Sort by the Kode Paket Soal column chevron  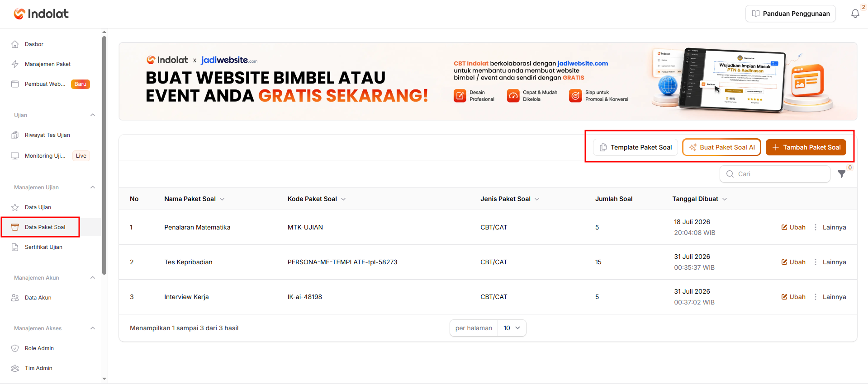pyautogui.click(x=343, y=199)
